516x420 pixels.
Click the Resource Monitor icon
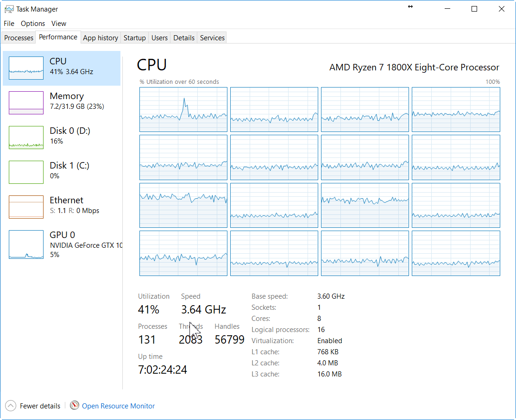[x=75, y=406]
